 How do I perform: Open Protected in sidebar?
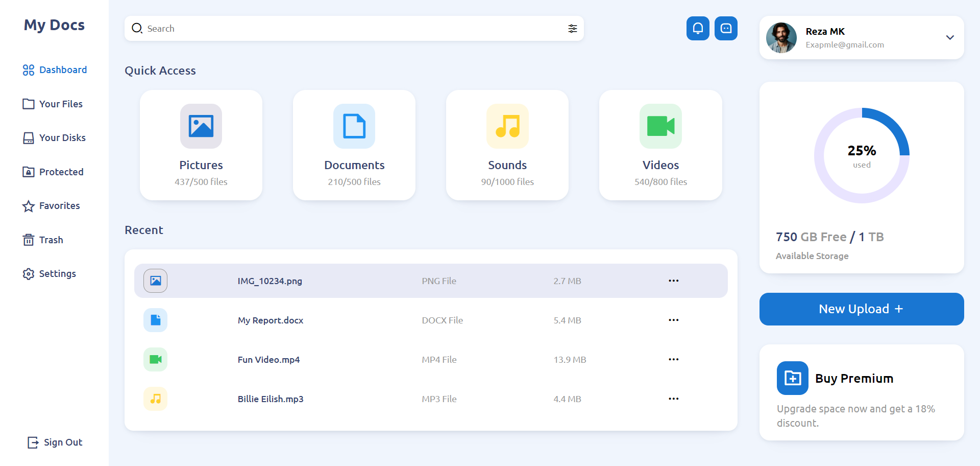[53, 172]
